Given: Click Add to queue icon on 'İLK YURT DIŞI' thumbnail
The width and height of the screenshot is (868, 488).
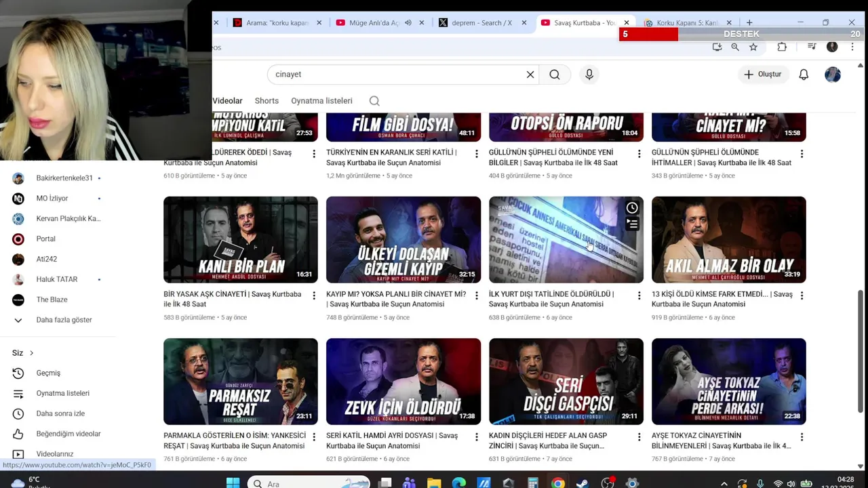Looking at the screenshot, I should pos(632,223).
